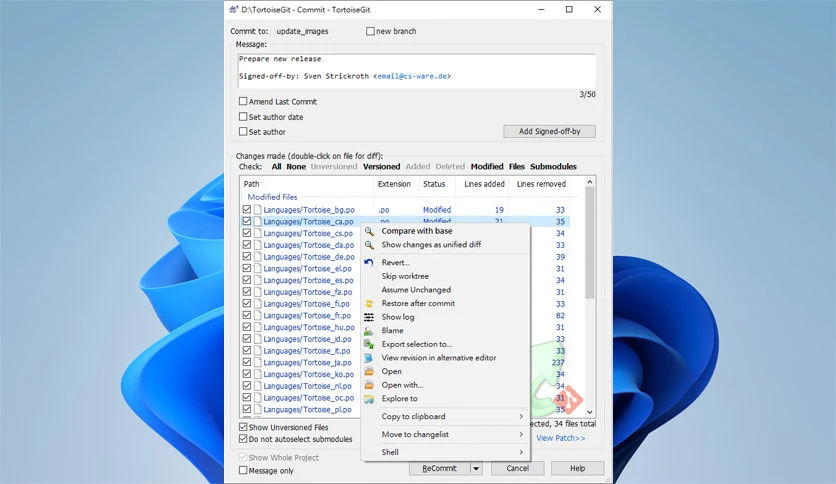Click the Export selection icon
The width and height of the screenshot is (836, 484).
(369, 344)
